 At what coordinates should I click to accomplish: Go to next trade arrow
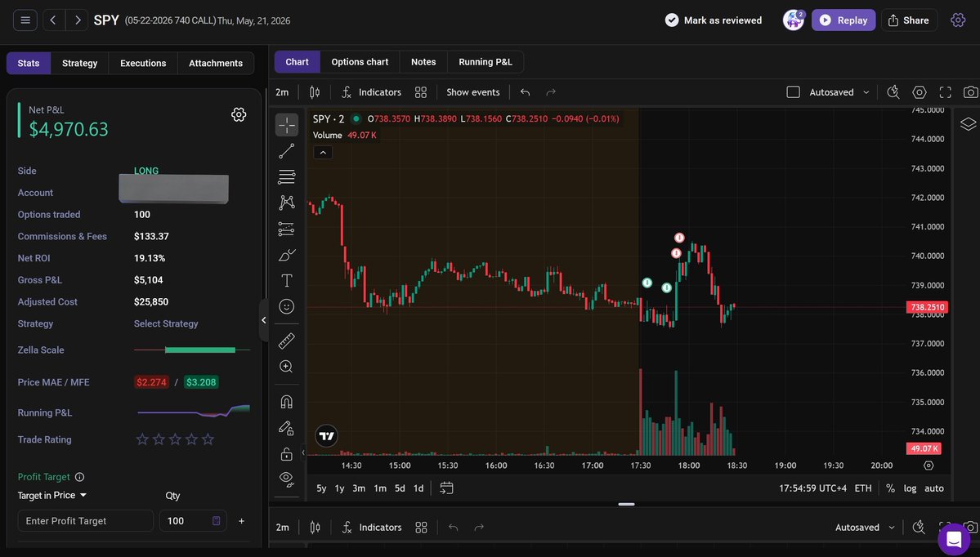[77, 20]
